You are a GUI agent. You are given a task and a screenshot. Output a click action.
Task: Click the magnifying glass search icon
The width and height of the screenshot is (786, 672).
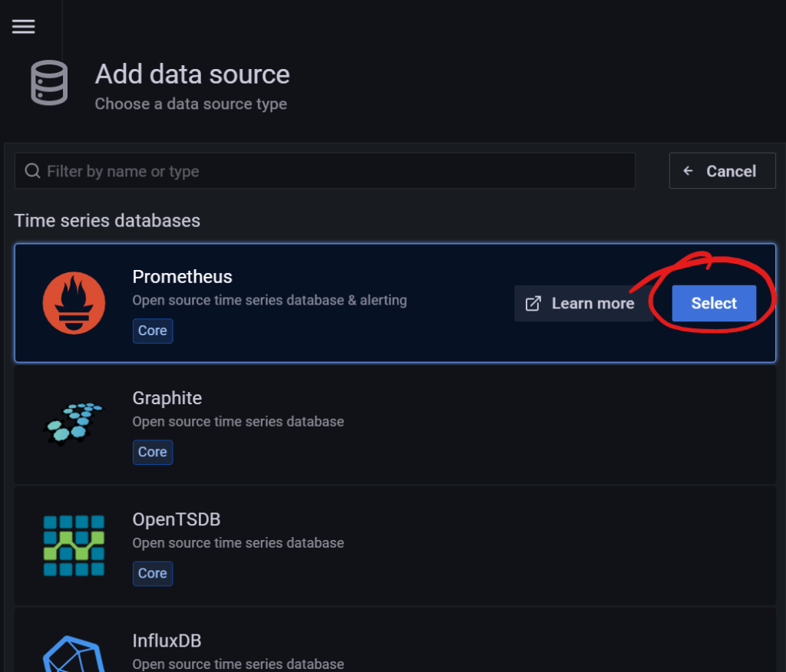coord(32,171)
